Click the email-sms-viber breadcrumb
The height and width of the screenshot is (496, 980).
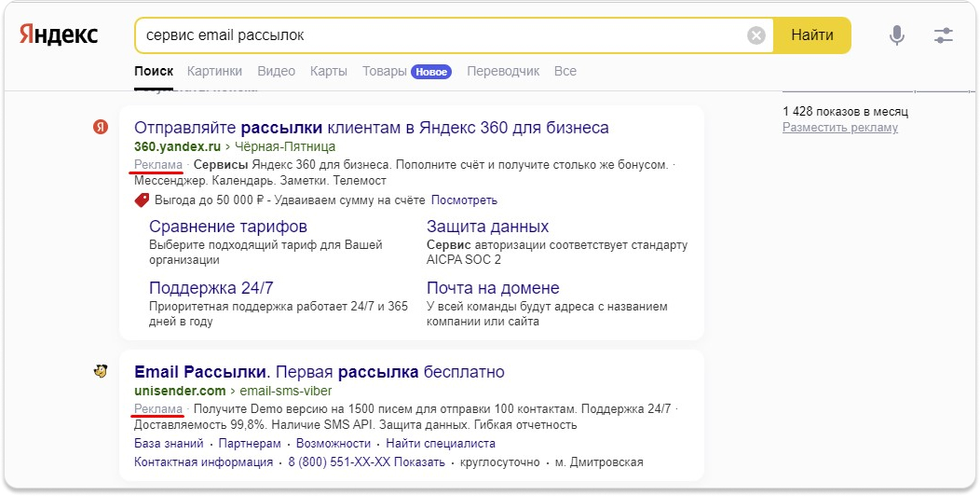pos(286,392)
